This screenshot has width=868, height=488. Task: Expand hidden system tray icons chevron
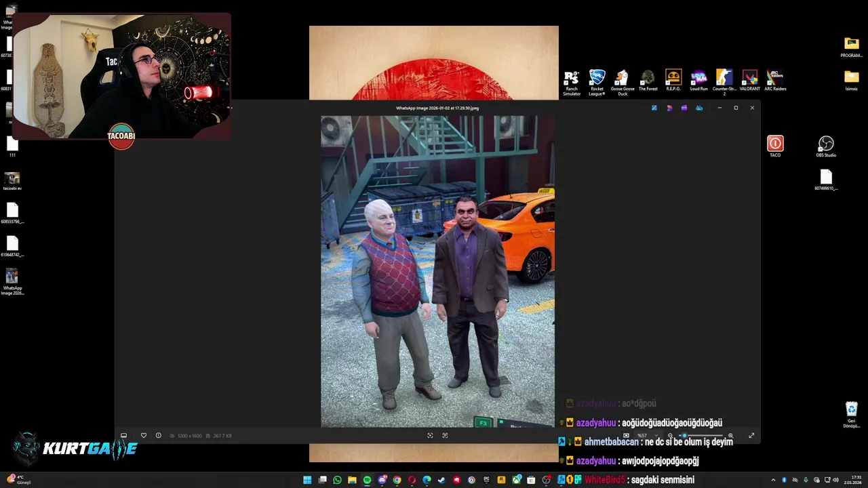click(x=773, y=480)
